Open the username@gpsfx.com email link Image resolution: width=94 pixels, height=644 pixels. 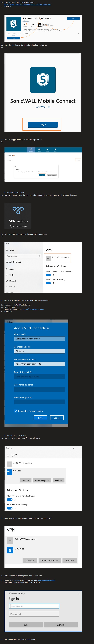pyautogui.click(x=46, y=580)
